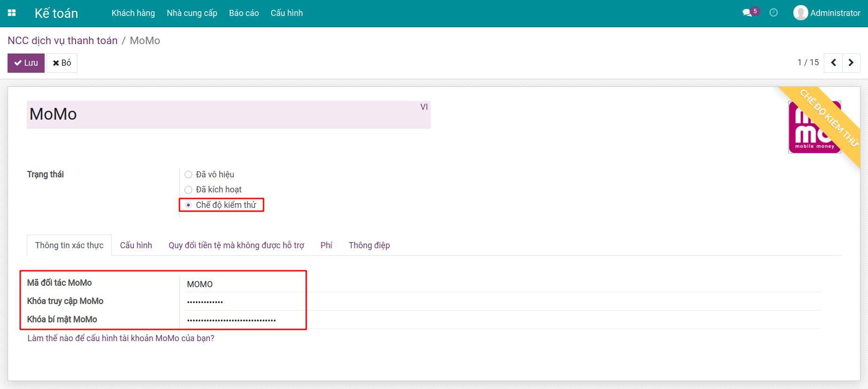Click the Bỏ discard button

[x=62, y=63]
